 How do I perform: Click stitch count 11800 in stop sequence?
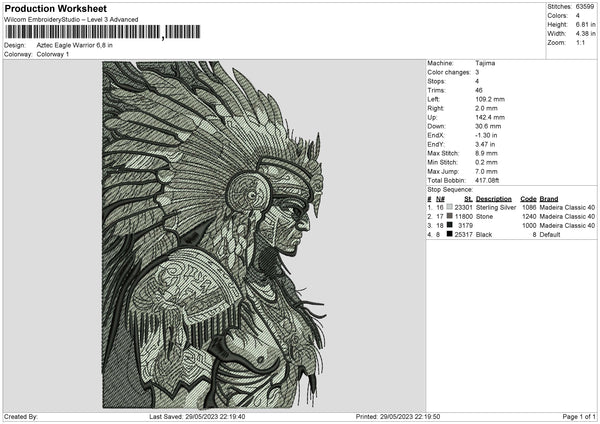[x=464, y=217]
